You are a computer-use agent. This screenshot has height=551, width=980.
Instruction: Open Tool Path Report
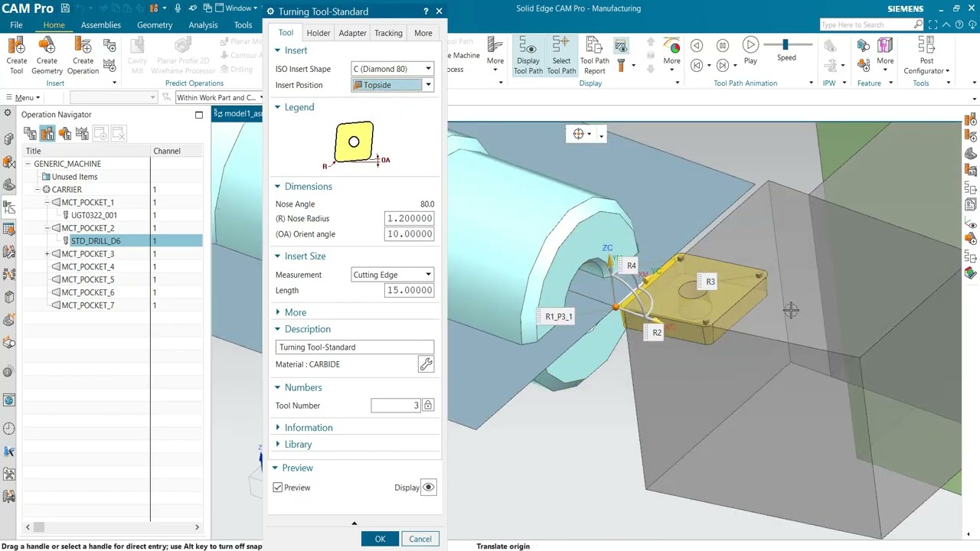click(595, 55)
